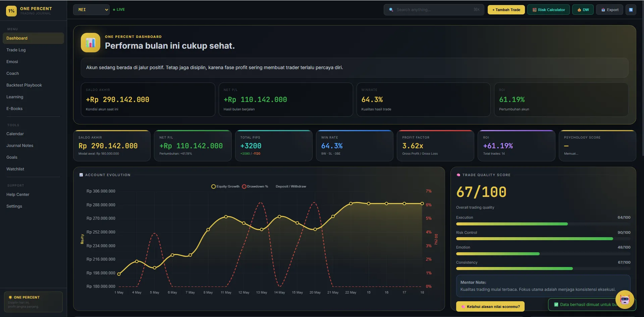This screenshot has width=644, height=317.
Task: Open Journal Notes
Action: pos(33,146)
